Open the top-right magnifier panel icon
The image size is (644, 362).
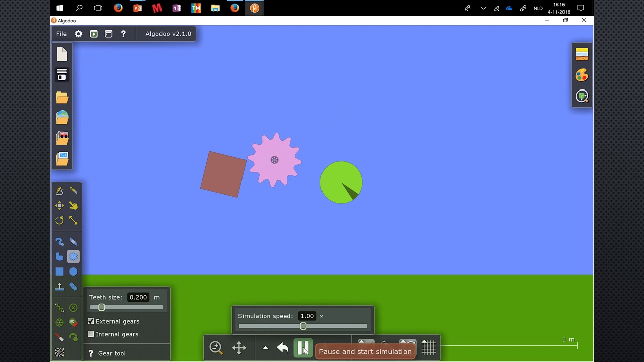582,97
